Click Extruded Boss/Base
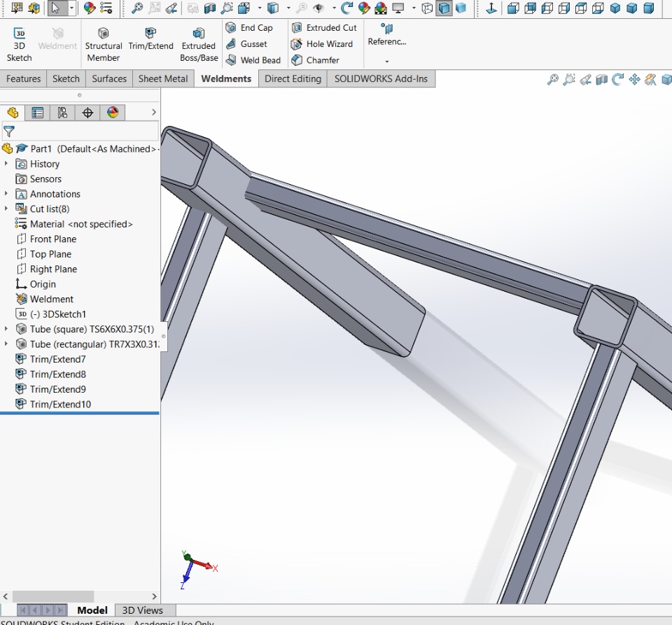The image size is (672, 625). click(x=199, y=45)
